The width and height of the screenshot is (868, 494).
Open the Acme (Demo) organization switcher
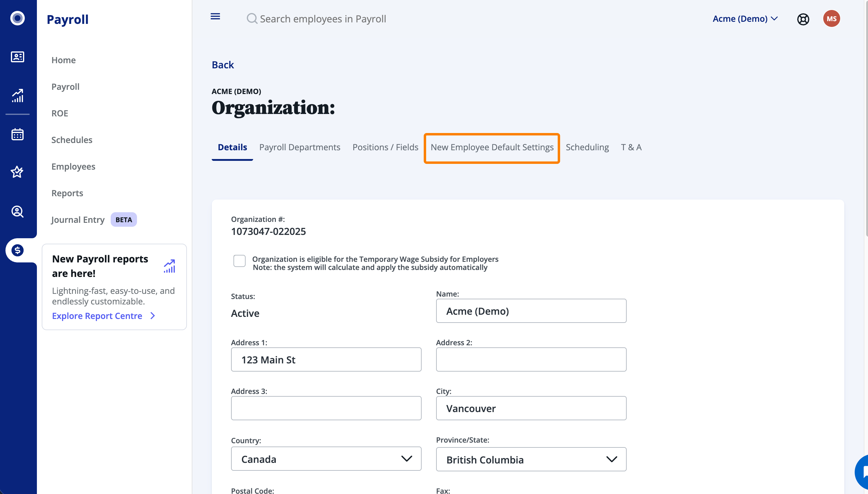pos(745,19)
